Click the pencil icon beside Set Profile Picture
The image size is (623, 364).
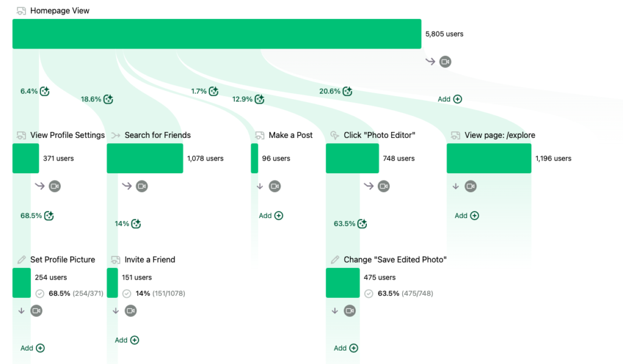[20, 259]
